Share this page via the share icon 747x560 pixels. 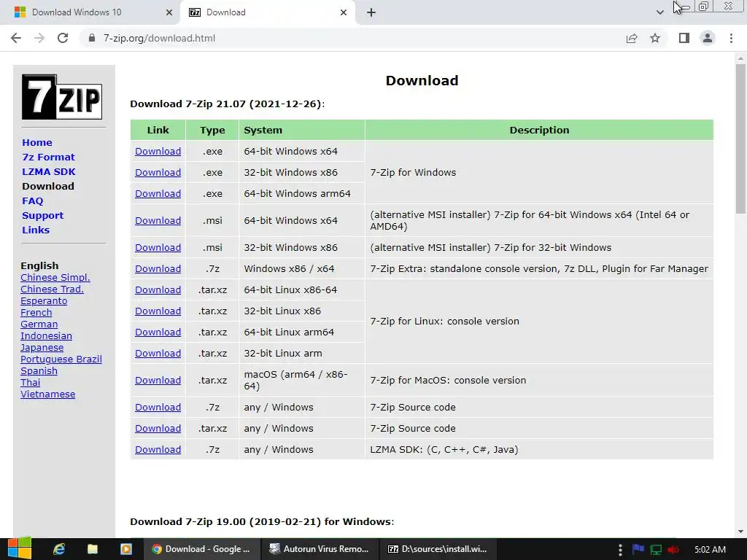[632, 38]
